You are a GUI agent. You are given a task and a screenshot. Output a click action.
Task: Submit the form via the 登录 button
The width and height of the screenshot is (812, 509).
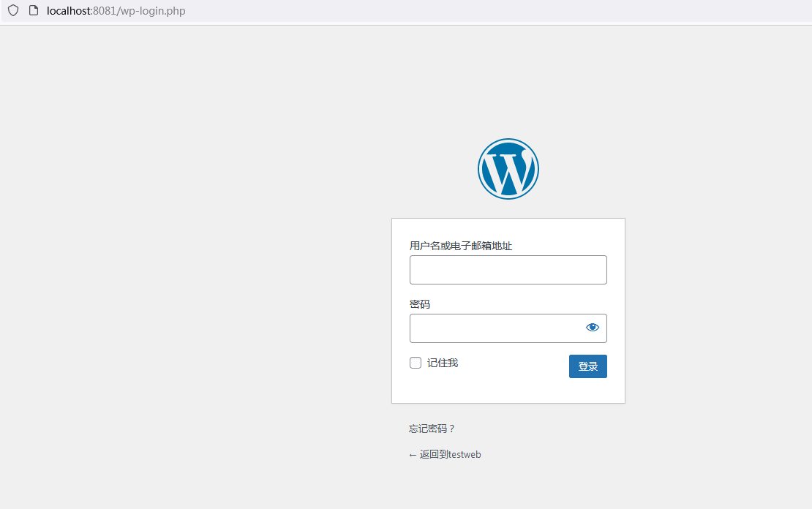587,366
